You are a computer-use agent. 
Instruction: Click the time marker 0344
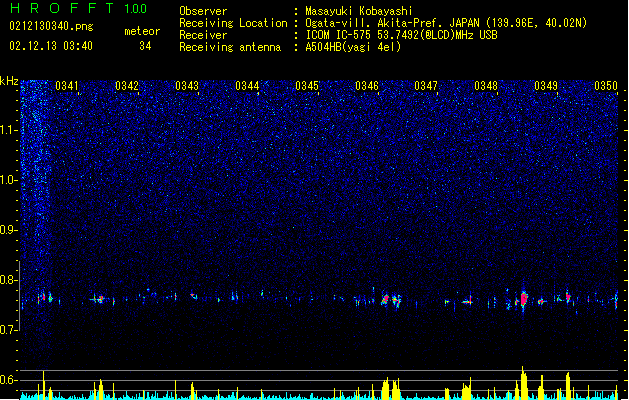(247, 86)
